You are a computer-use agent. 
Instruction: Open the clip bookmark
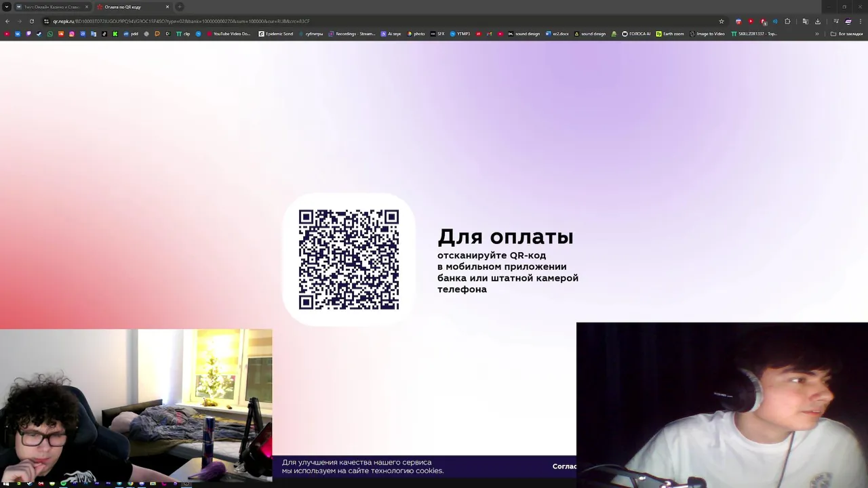[x=183, y=33]
